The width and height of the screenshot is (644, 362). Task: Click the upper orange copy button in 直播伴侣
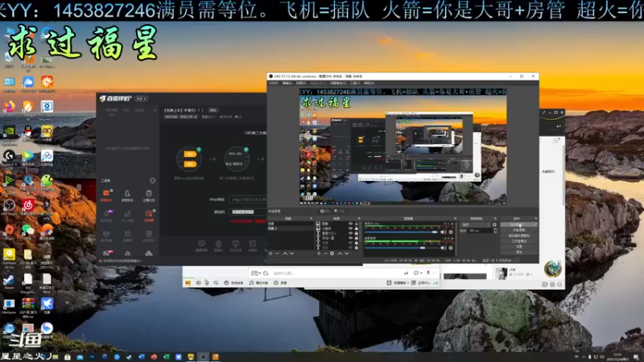191,154
